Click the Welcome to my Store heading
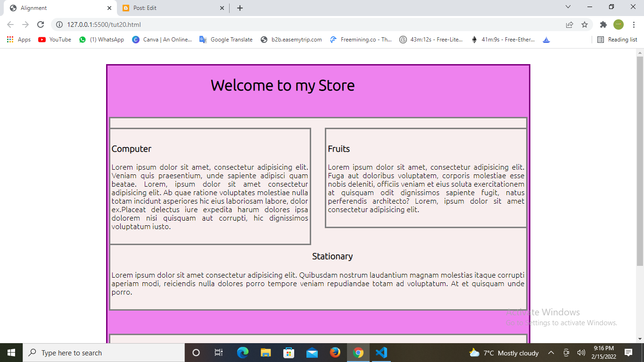 tap(283, 85)
